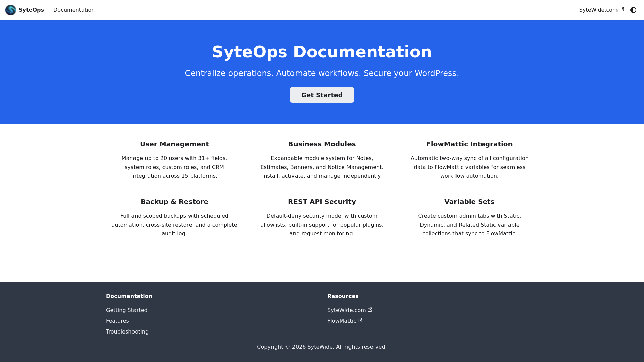Select the User Management heading
This screenshot has width=644, height=362.
click(174, 144)
